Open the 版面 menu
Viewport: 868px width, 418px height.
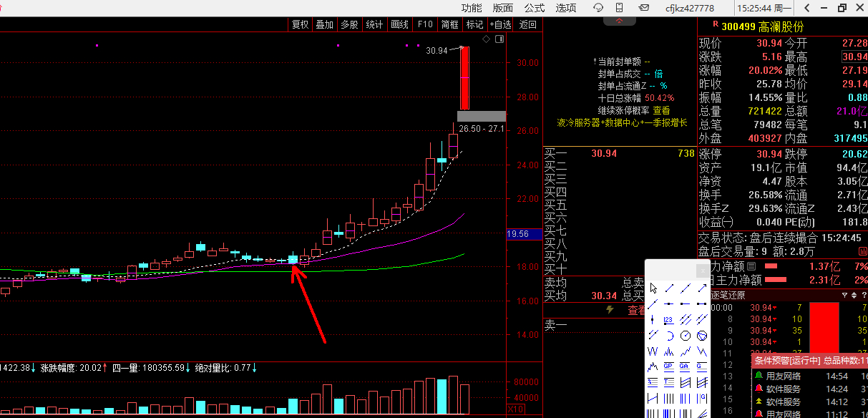(503, 8)
